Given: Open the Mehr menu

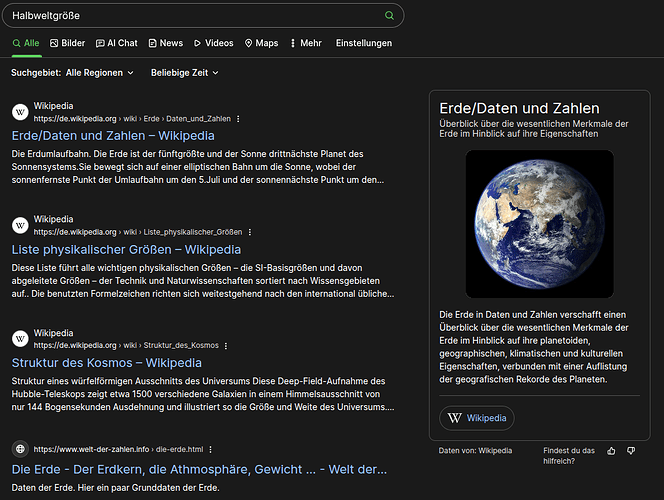Looking at the screenshot, I should click(x=306, y=43).
